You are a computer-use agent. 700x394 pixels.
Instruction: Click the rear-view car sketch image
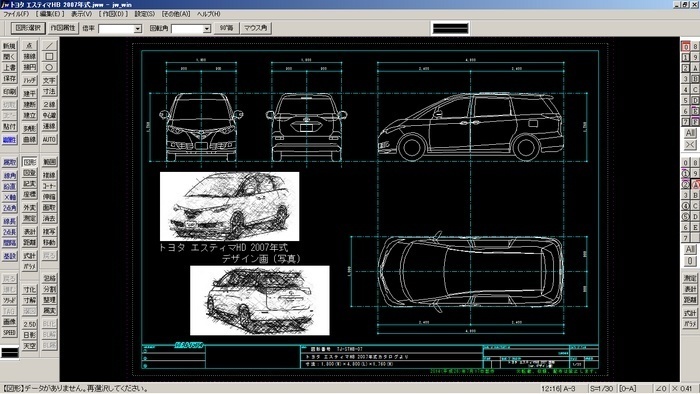click(x=260, y=300)
